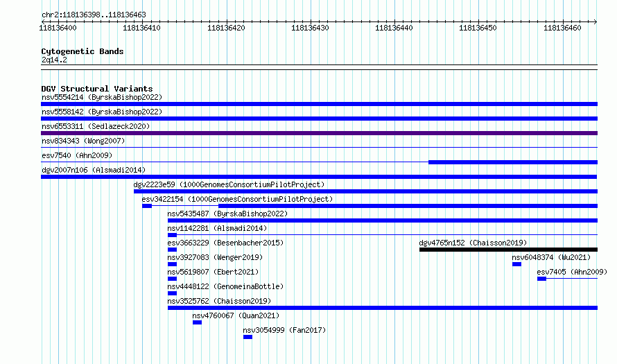This screenshot has width=617, height=364.
Task: Select the nsv6553311 (Sedlazeck2020) label
Action: (x=96, y=126)
